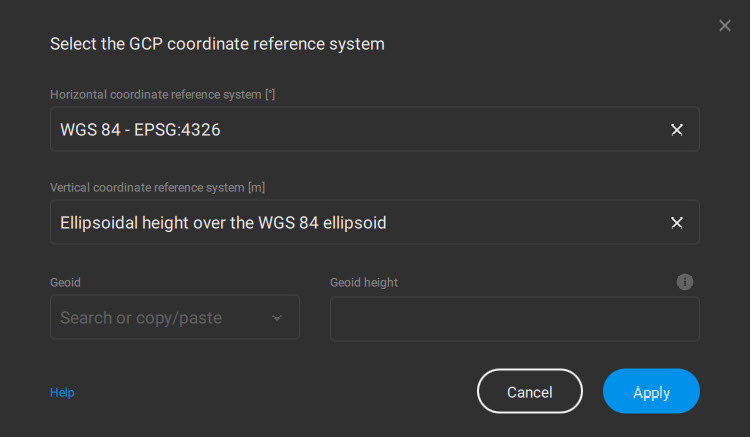Click the Ellipsoidal height over WGS 84 text
The height and width of the screenshot is (437, 750).
[223, 223]
